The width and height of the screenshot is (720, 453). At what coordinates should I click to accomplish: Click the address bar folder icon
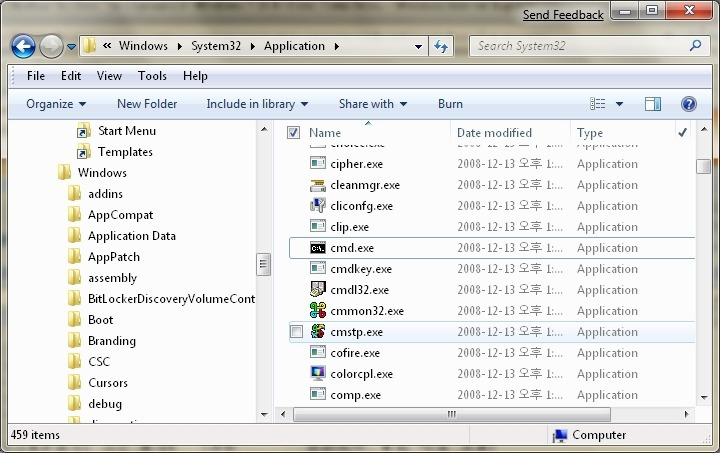pyautogui.click(x=90, y=45)
